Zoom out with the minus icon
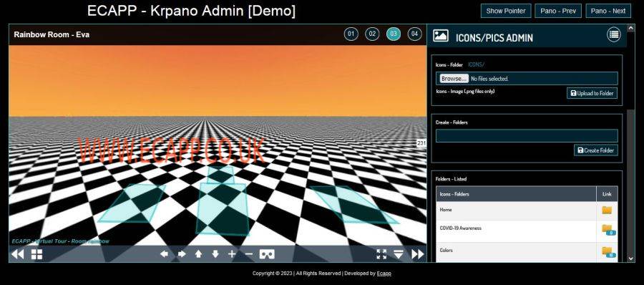644x285 pixels. click(x=248, y=254)
